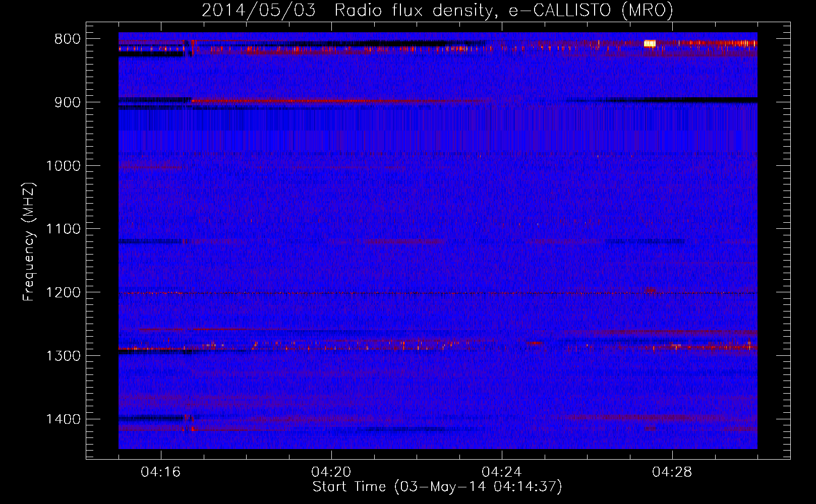The height and width of the screenshot is (504, 816).
Task: Click the 'Frequency (MHZ)' axis title
Action: pyautogui.click(x=29, y=242)
